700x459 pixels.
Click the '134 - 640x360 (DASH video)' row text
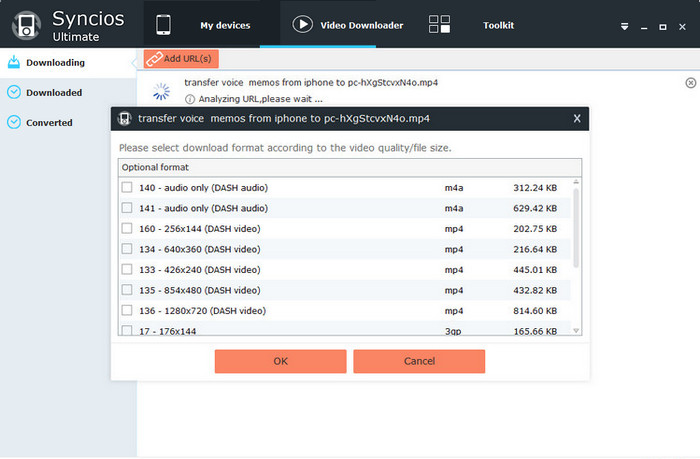coord(200,250)
